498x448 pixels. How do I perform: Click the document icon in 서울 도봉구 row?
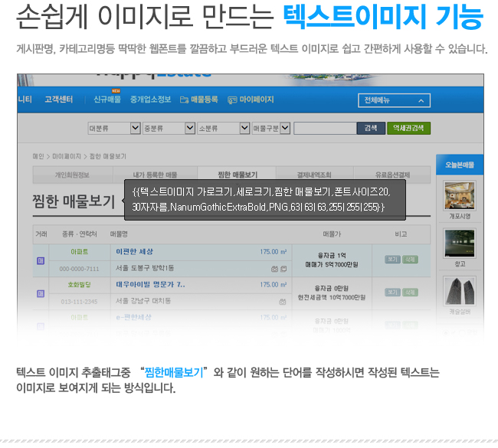283,269
